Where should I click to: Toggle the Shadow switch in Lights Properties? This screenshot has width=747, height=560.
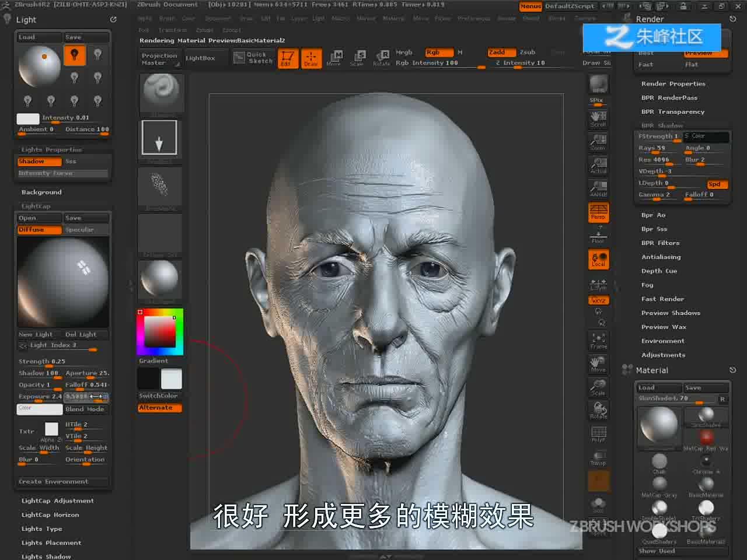[39, 162]
